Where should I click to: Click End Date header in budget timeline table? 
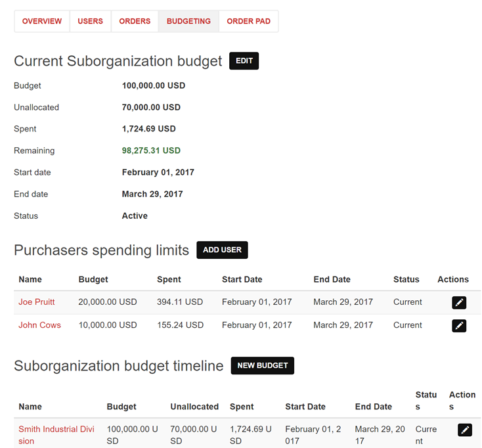[x=373, y=407]
